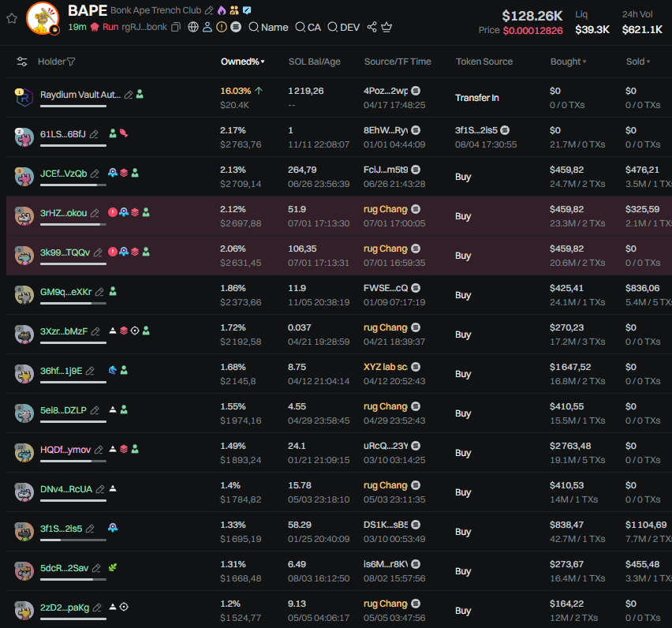This screenshot has width=672, height=628.
Task: Click the gray Solana explorer icon in header
Action: tap(236, 28)
